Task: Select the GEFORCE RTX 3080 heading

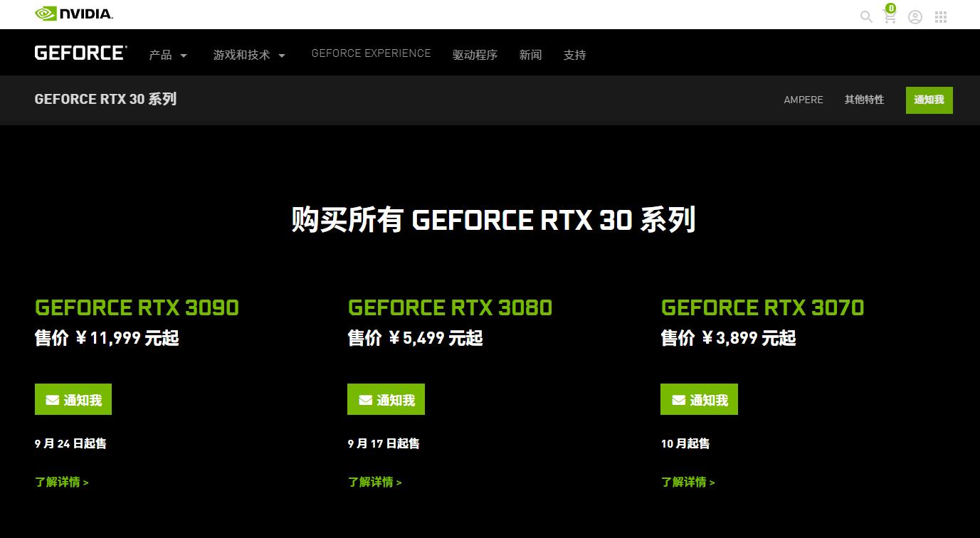Action: pyautogui.click(x=450, y=307)
